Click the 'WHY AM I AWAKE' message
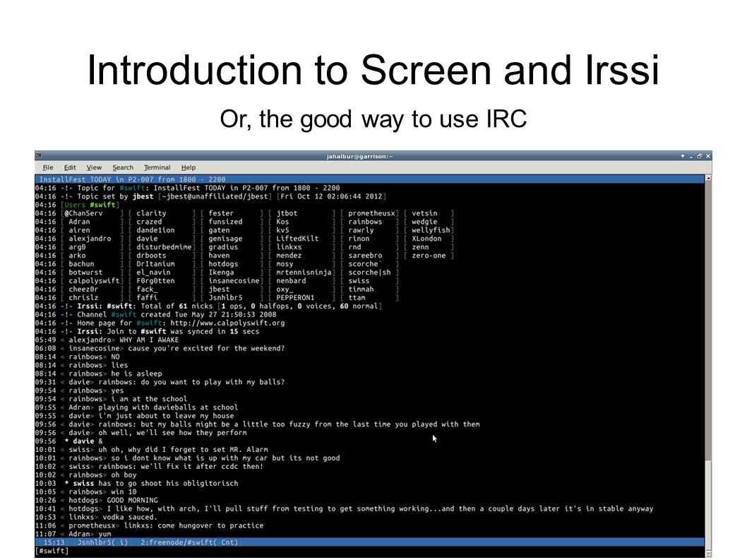The image size is (747, 560). tap(149, 340)
